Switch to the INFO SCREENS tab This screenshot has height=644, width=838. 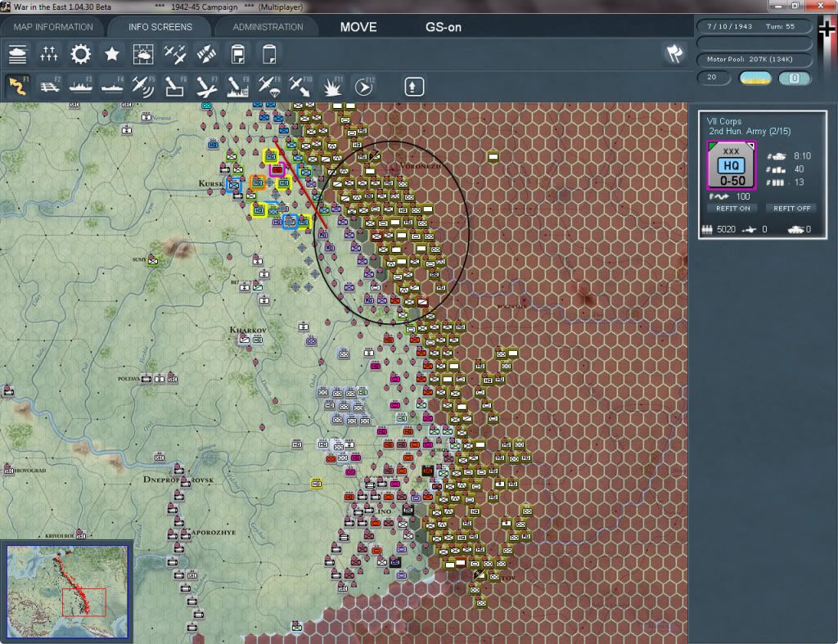(x=160, y=27)
